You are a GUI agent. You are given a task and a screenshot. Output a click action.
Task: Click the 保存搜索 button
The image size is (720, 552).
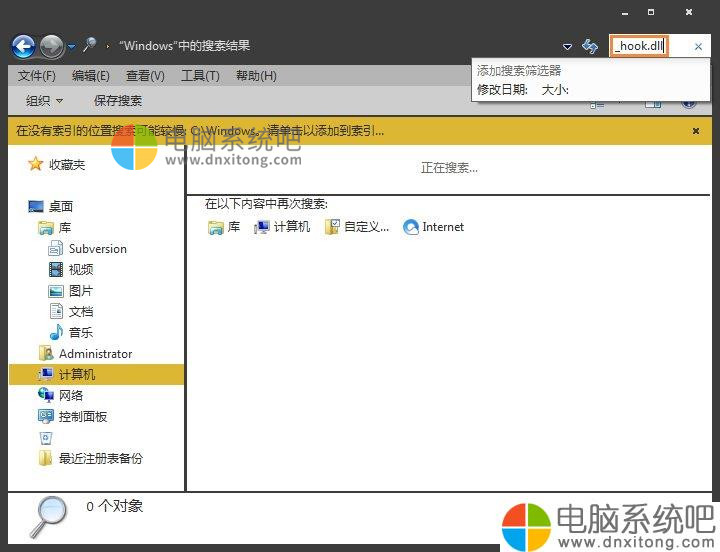(x=118, y=101)
